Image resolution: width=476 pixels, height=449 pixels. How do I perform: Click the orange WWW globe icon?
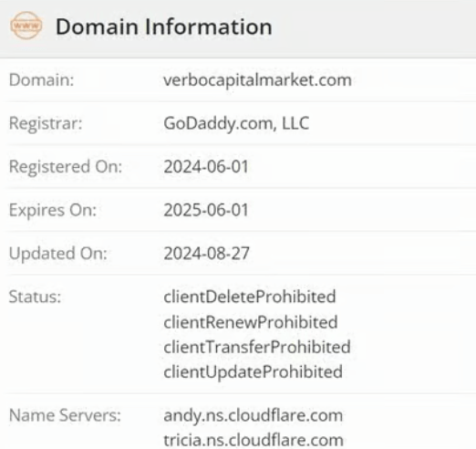[26, 26]
